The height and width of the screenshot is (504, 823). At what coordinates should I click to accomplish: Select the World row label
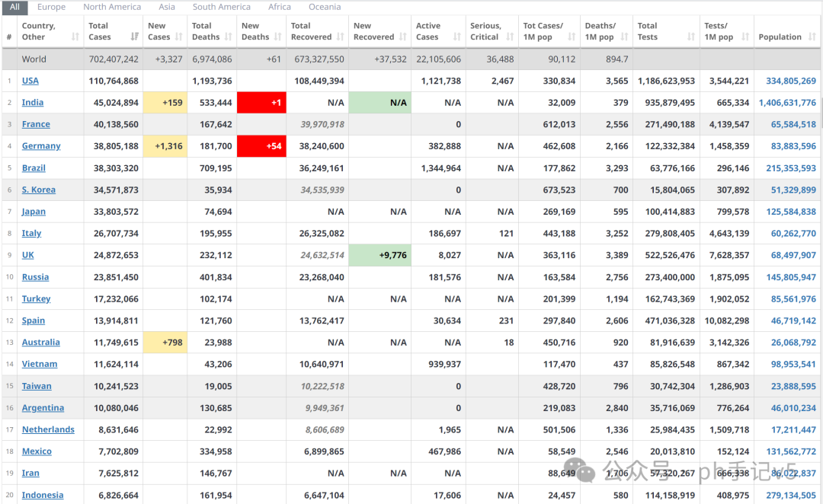coord(34,59)
